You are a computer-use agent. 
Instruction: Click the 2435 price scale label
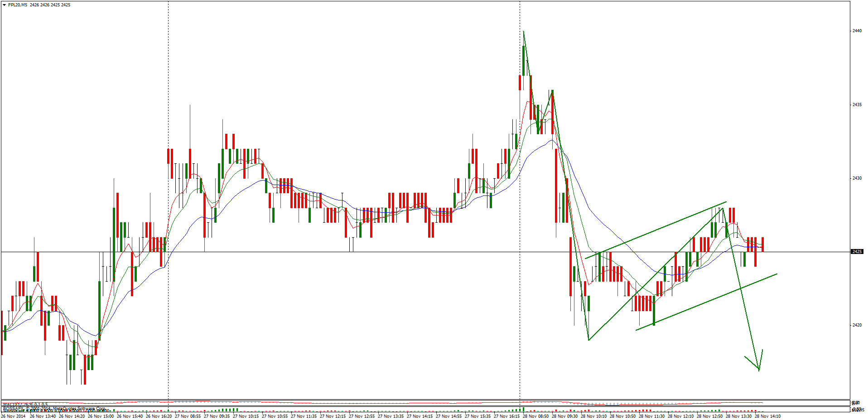(x=857, y=104)
